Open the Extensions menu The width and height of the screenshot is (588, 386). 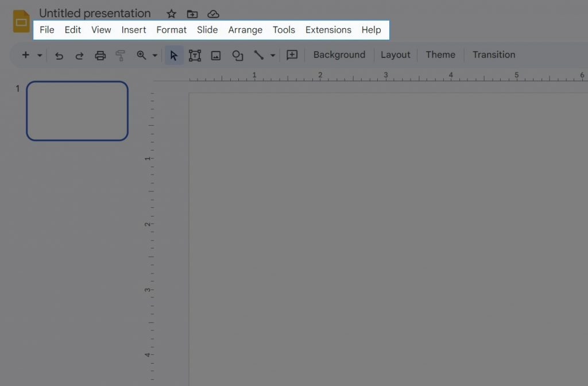(328, 29)
